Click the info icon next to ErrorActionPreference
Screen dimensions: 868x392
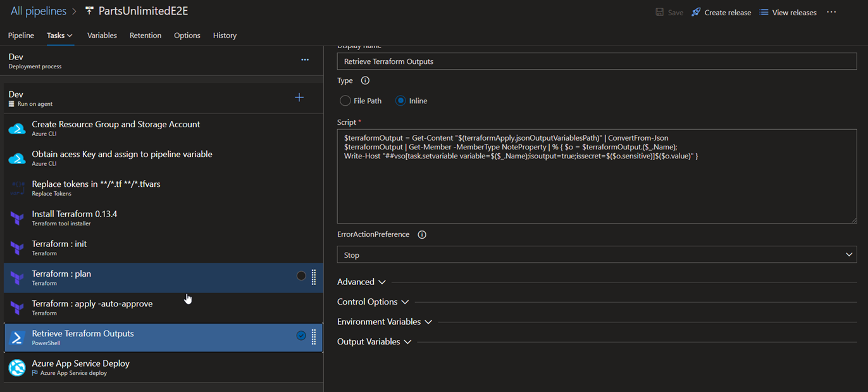coord(422,234)
